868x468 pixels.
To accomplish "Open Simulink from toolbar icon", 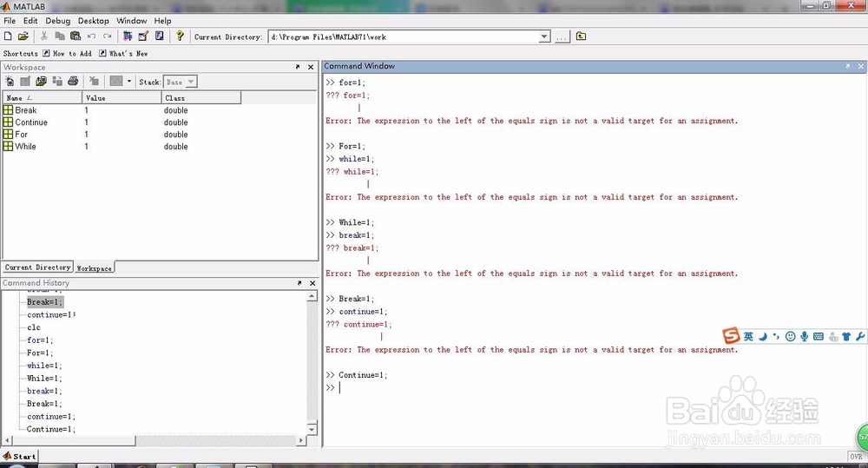I will (x=128, y=36).
